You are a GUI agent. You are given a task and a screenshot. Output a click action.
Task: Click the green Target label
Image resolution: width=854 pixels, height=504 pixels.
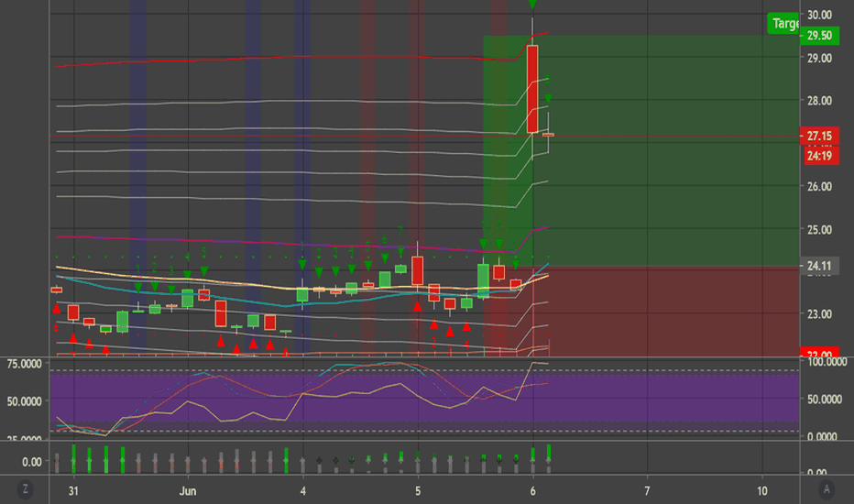click(x=783, y=23)
